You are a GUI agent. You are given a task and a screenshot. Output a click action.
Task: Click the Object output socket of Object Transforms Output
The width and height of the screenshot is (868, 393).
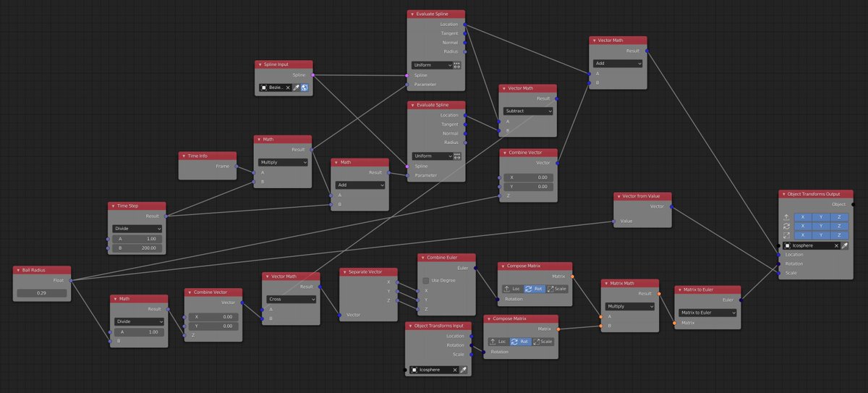coord(852,204)
